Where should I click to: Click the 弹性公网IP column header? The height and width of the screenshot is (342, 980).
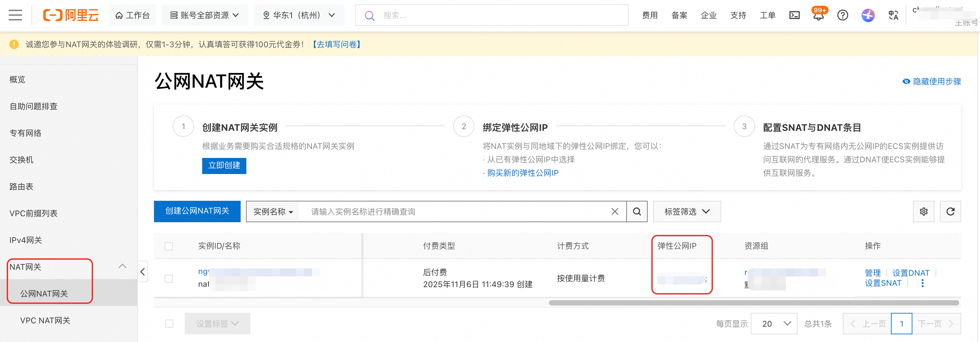tap(677, 246)
